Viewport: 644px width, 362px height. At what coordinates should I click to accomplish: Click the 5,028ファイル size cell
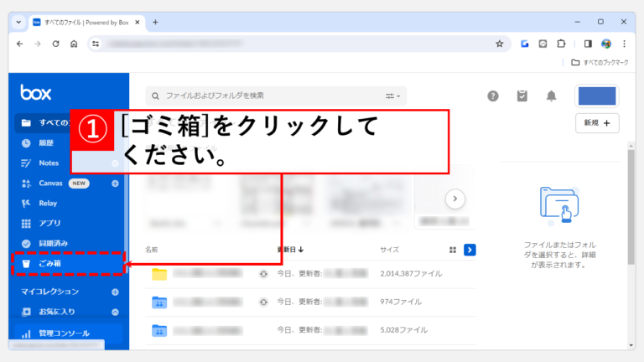tap(403, 330)
